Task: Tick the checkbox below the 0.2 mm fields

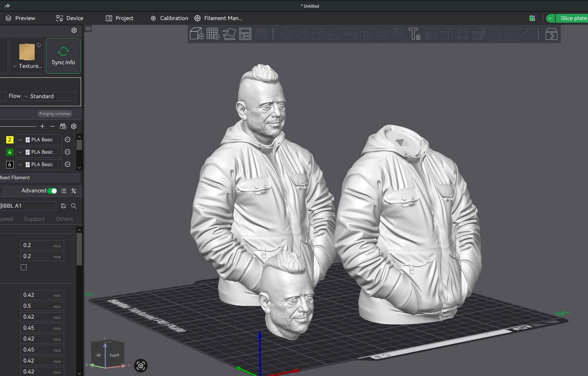Action: 24,267
